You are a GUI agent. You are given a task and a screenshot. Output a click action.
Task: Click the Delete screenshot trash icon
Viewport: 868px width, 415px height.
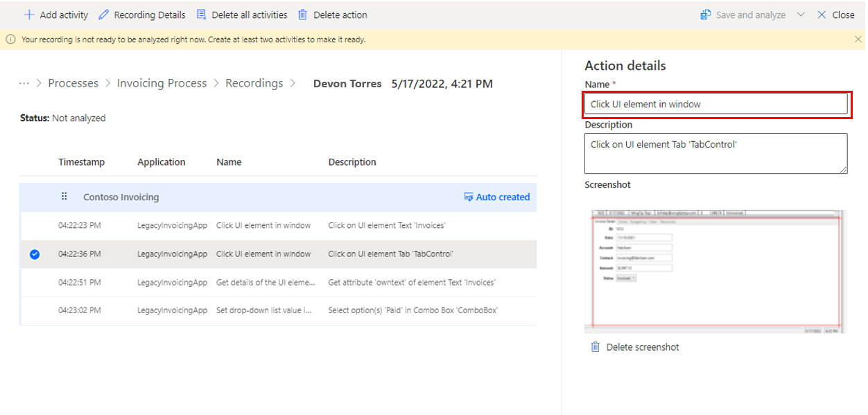point(595,347)
